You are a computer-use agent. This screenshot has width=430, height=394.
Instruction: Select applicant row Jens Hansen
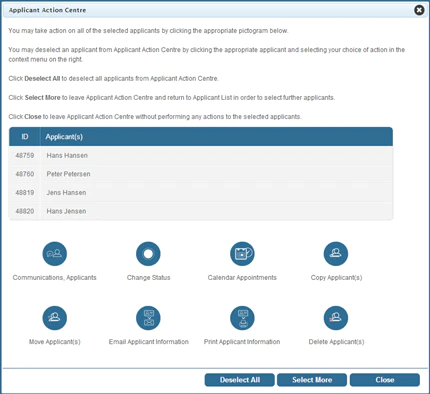point(201,193)
